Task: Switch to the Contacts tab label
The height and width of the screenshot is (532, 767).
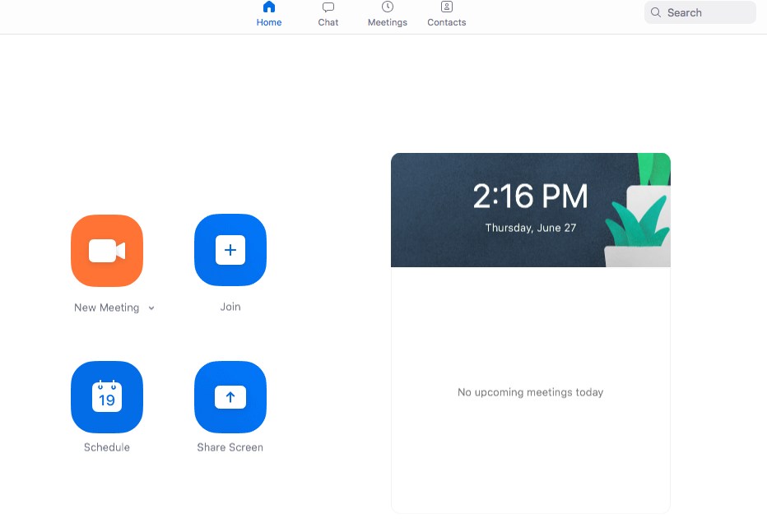Action: pyautogui.click(x=447, y=22)
